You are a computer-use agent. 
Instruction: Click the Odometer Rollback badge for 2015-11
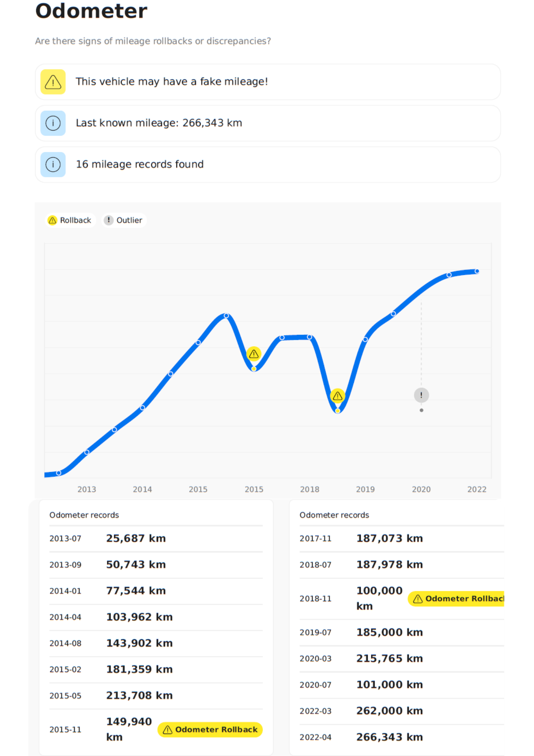coord(210,730)
